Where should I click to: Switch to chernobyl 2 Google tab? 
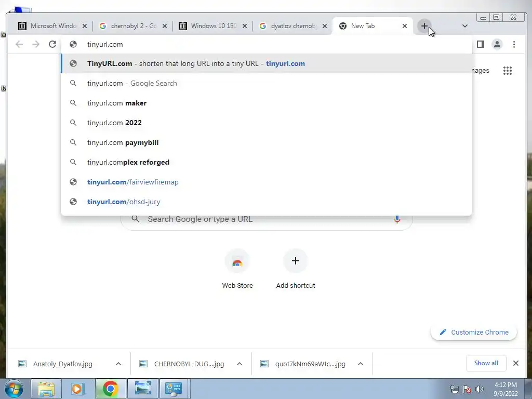[x=133, y=26]
